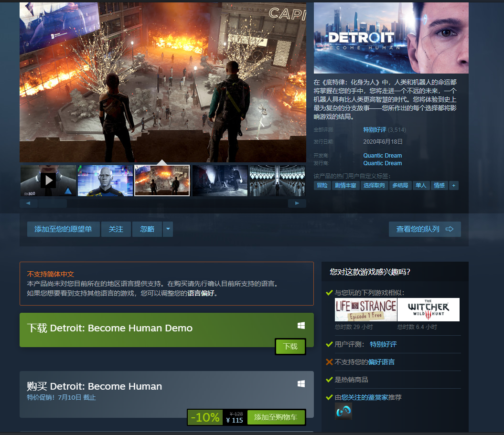The height and width of the screenshot is (435, 504).
Task: Click the 选择取向 tag
Action: click(374, 185)
